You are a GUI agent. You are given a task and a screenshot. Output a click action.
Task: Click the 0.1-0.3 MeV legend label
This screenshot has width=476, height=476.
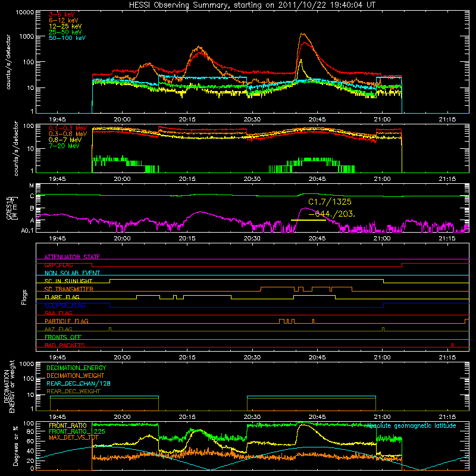68,128
